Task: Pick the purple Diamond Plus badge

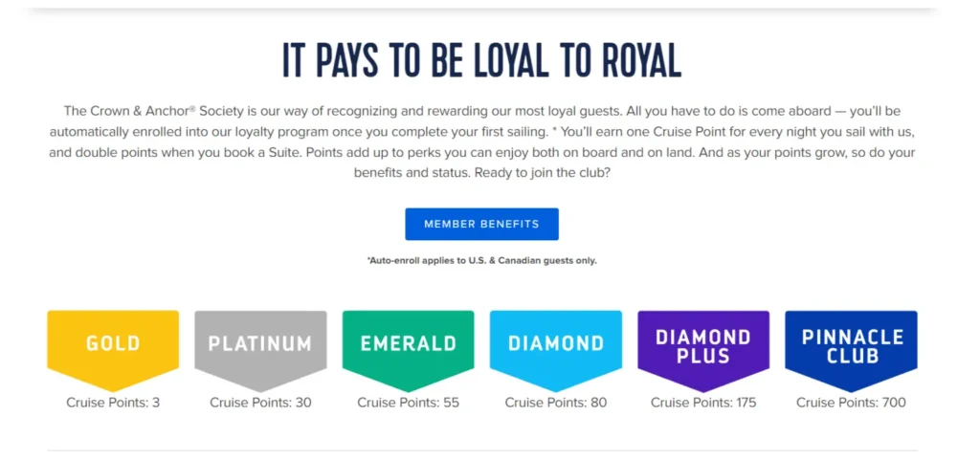Action: pos(703,345)
